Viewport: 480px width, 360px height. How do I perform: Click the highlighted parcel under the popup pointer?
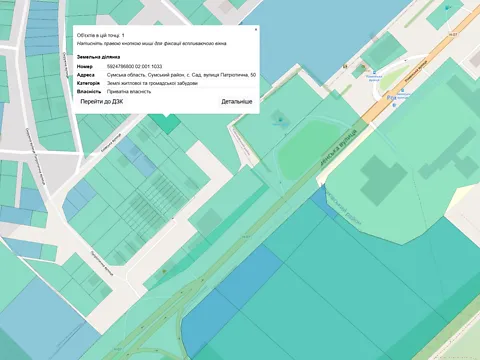(x=165, y=124)
